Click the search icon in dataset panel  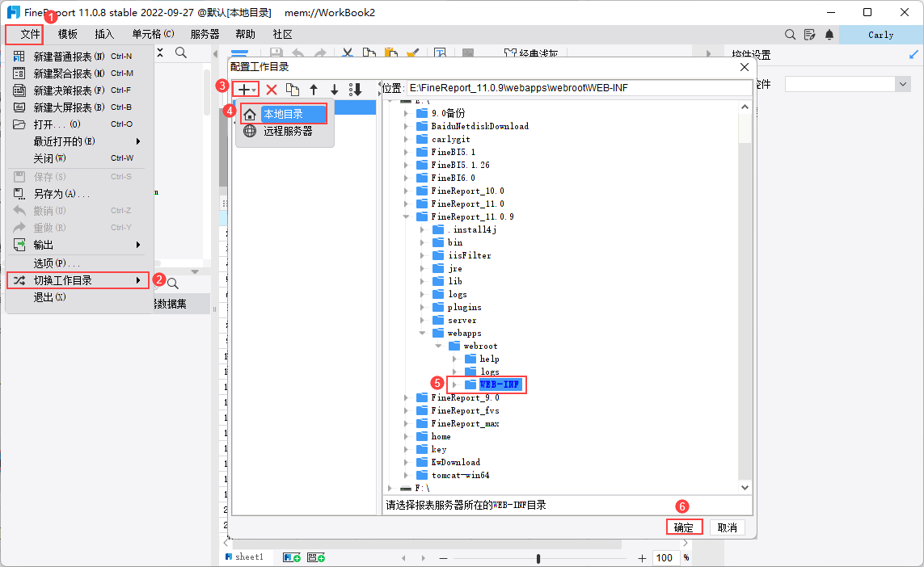click(173, 283)
